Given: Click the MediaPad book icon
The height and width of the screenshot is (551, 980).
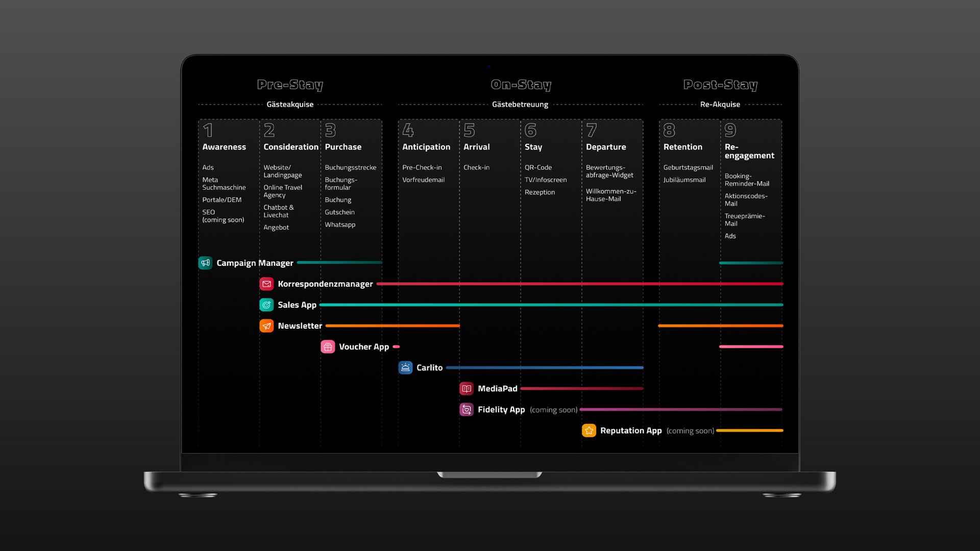Looking at the screenshot, I should point(467,389).
